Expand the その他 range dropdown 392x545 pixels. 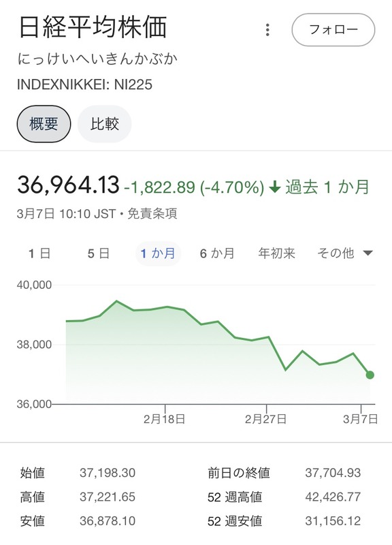point(345,253)
